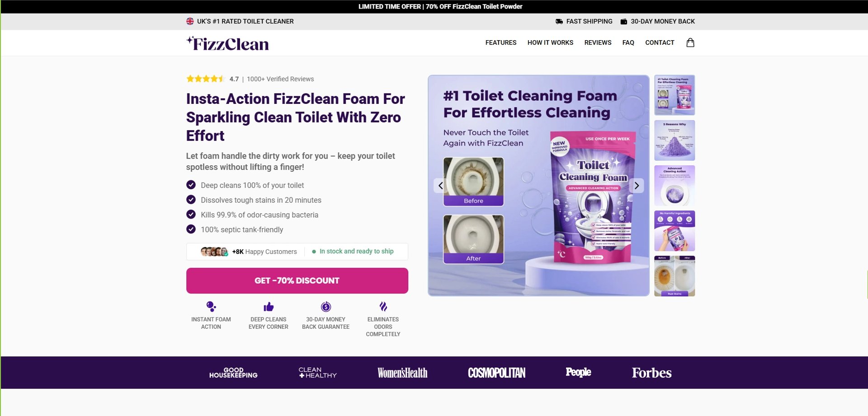The image size is (868, 416).
Task: Click checkmark beside Dissolves tough stains
Action: tap(191, 200)
